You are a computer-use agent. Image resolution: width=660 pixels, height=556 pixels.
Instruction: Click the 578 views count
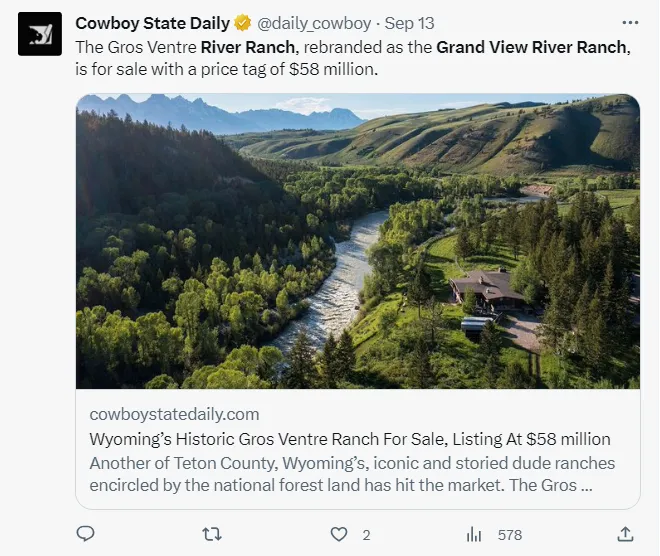pyautogui.click(x=510, y=535)
